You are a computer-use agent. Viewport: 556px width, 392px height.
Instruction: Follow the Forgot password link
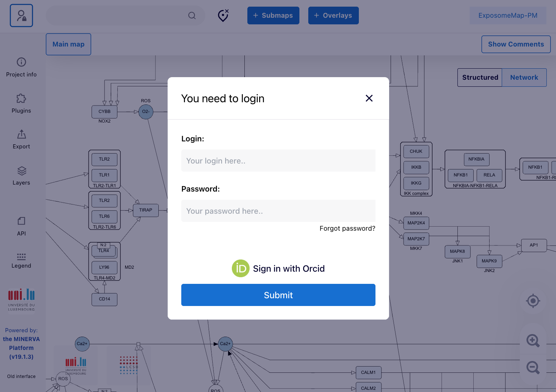pyautogui.click(x=347, y=228)
